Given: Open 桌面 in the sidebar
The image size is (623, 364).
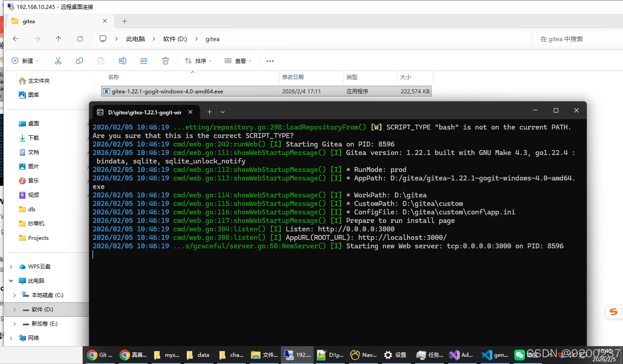Looking at the screenshot, I should (29, 124).
